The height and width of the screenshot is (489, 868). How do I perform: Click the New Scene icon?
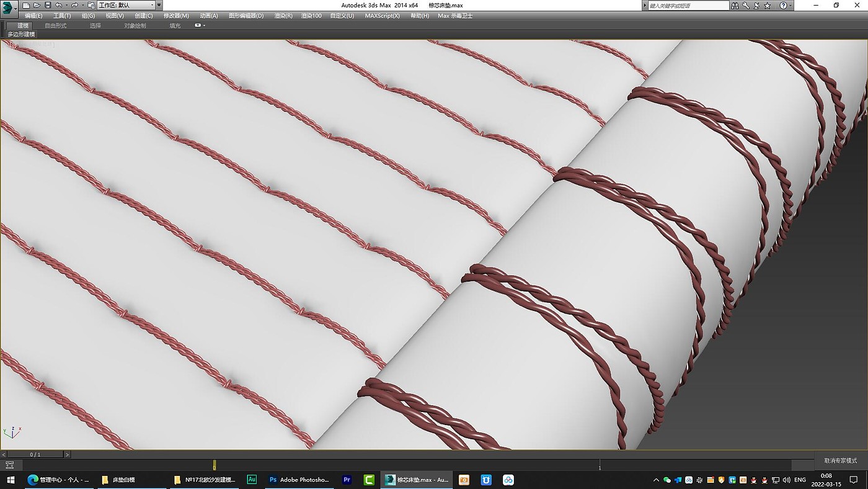[x=26, y=5]
